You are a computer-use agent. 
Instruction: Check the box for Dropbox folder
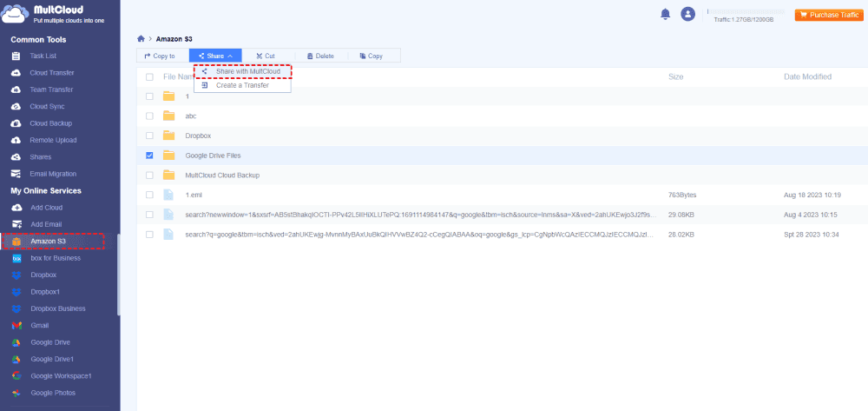click(149, 136)
